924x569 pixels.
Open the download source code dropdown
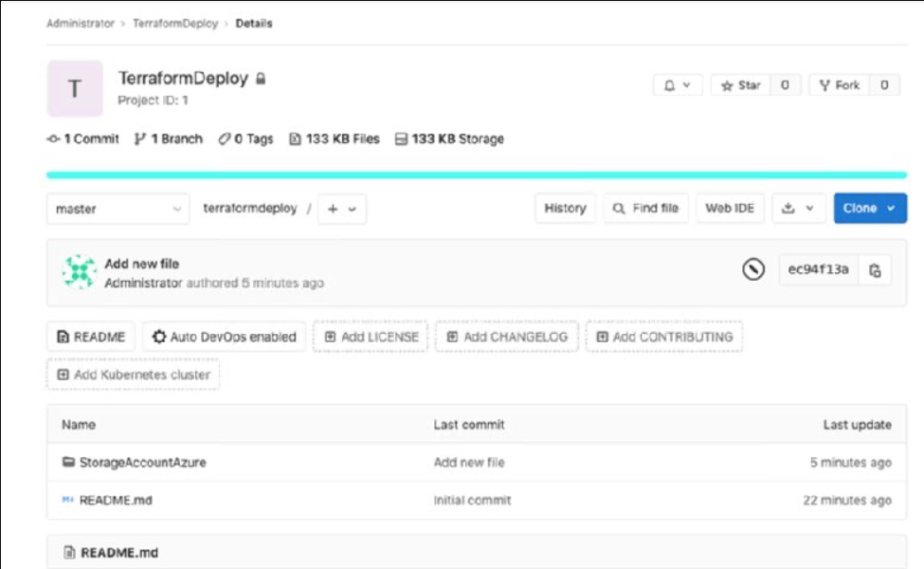pyautogui.click(x=798, y=208)
